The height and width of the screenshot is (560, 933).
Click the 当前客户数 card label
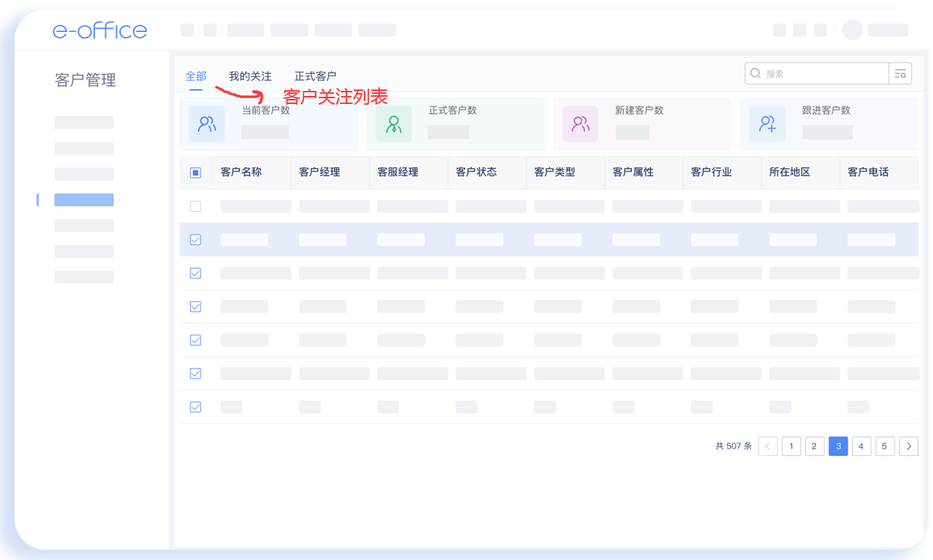(x=266, y=111)
